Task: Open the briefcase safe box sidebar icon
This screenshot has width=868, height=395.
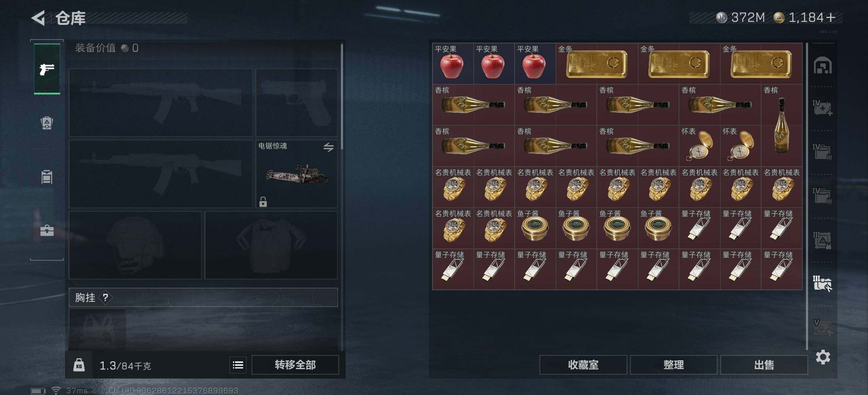Action: (47, 230)
